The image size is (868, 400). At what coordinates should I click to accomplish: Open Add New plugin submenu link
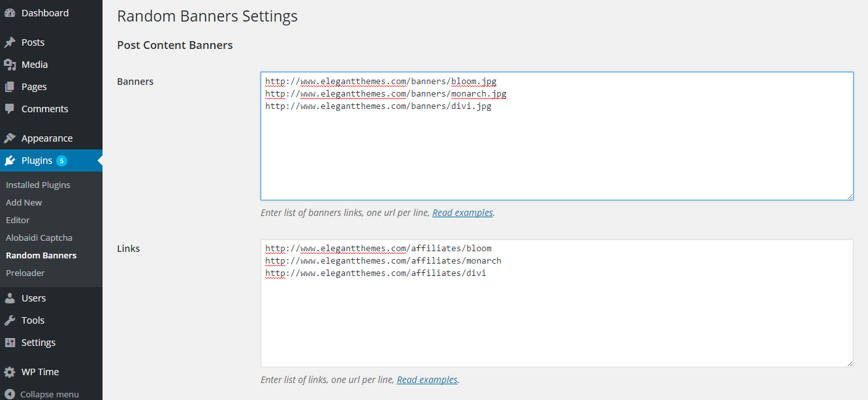pos(24,202)
